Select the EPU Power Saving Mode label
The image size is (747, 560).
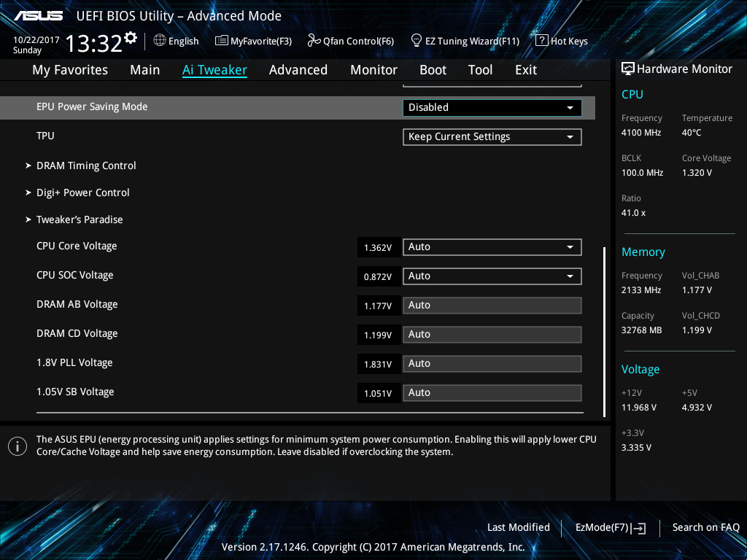coord(92,106)
